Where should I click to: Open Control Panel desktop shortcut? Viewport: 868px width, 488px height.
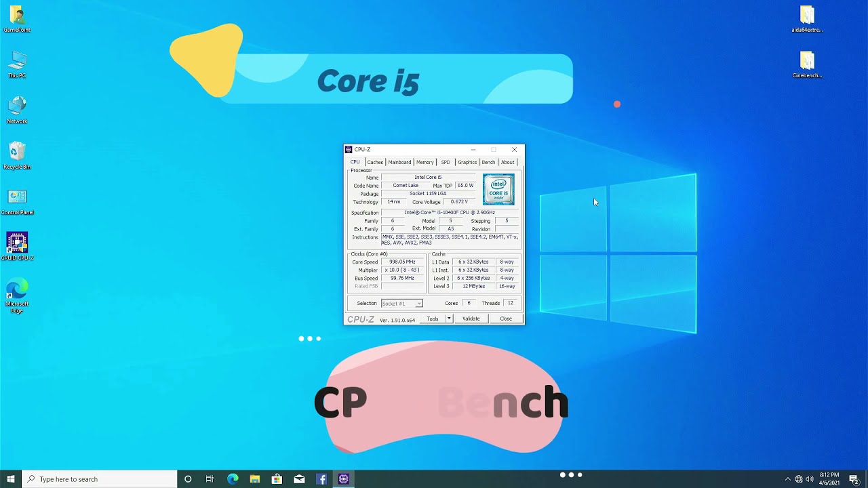click(17, 202)
